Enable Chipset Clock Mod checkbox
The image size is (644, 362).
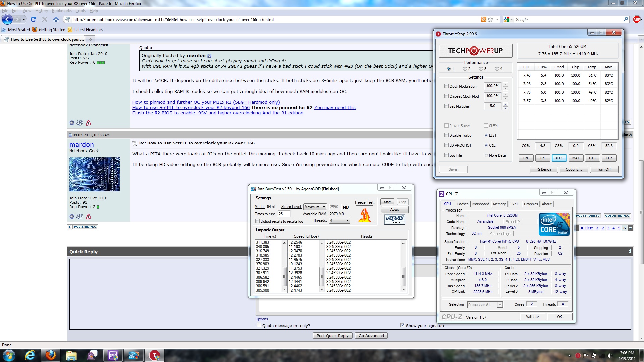[x=446, y=96]
